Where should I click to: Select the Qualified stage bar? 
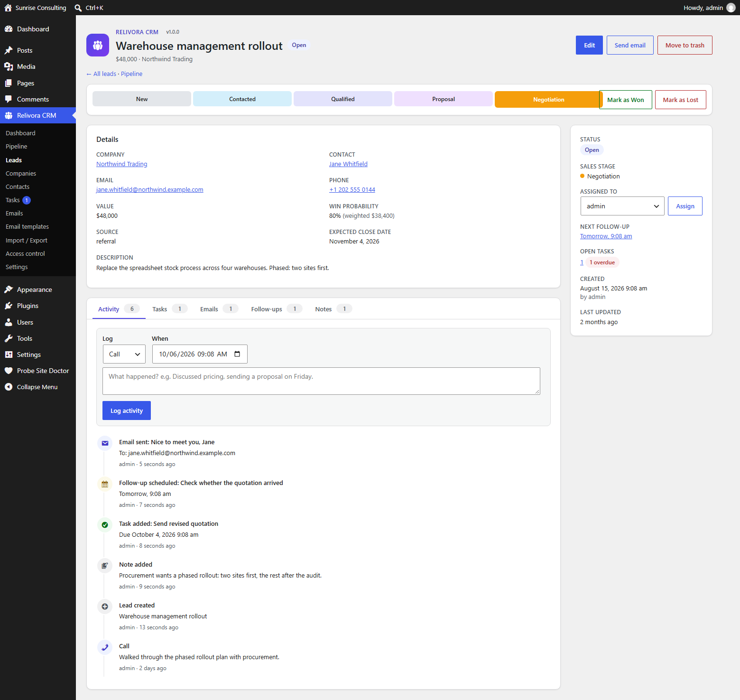tap(343, 99)
